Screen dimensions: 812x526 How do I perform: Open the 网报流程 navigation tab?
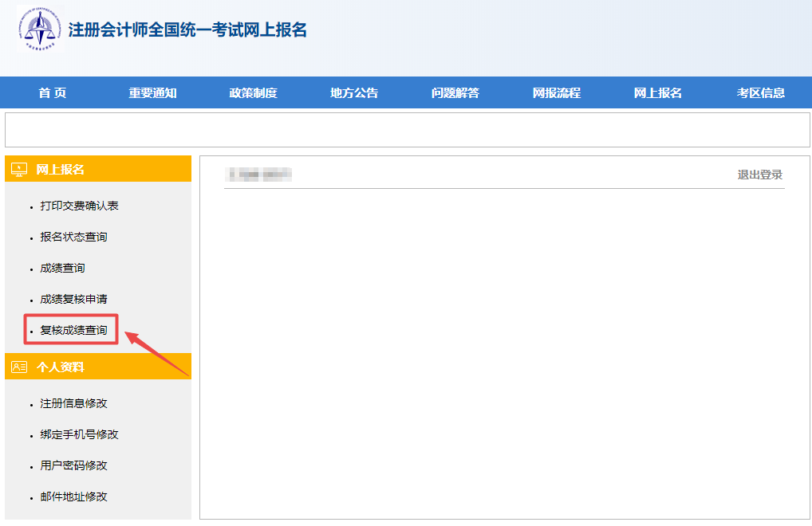tap(555, 92)
